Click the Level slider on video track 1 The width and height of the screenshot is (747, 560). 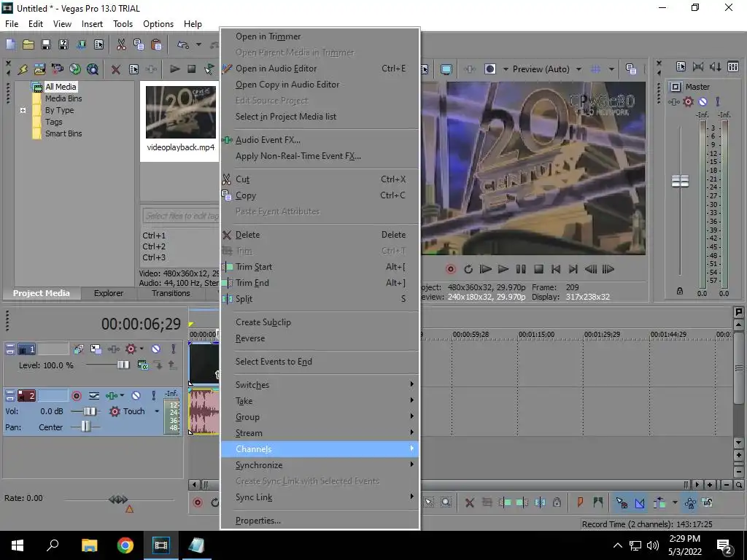[x=123, y=365]
